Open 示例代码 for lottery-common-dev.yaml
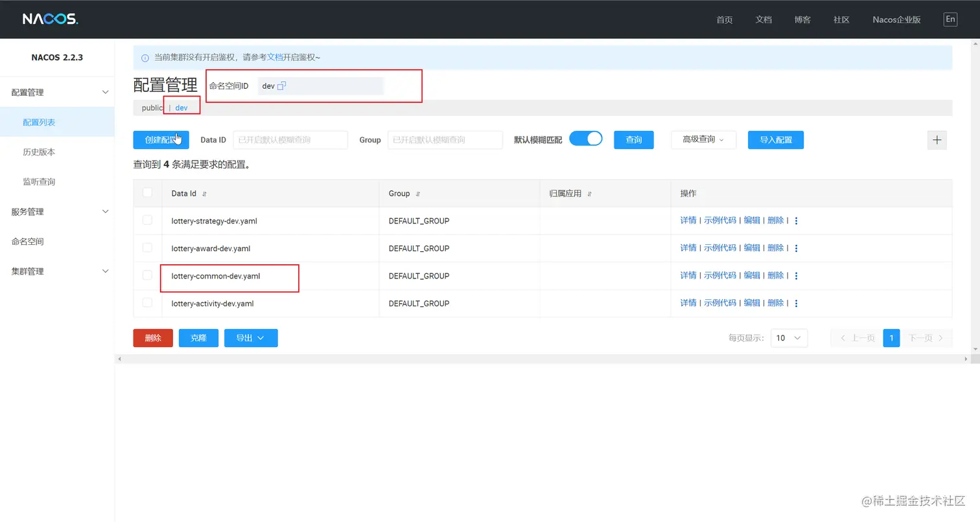Image resolution: width=980 pixels, height=522 pixels. click(720, 276)
